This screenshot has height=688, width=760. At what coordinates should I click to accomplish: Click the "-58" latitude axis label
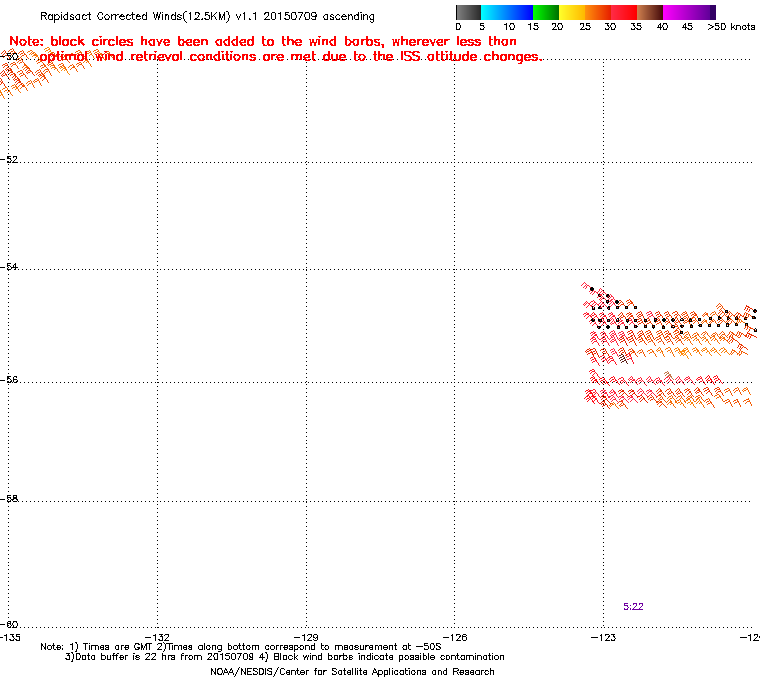(x=9, y=498)
